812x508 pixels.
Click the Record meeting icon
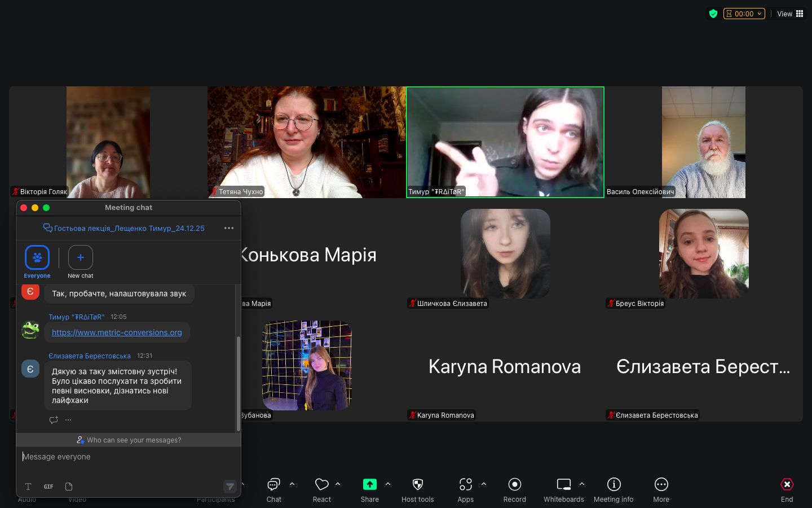pyautogui.click(x=514, y=485)
